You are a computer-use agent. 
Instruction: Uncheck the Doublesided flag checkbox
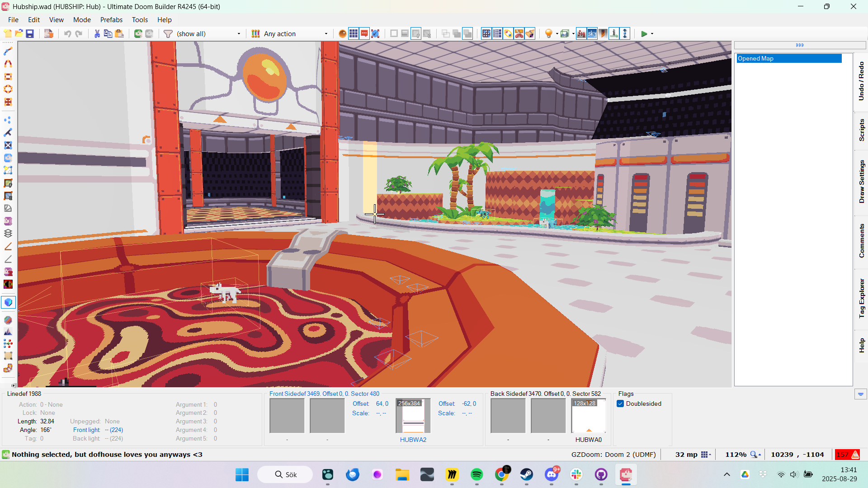[x=620, y=404]
